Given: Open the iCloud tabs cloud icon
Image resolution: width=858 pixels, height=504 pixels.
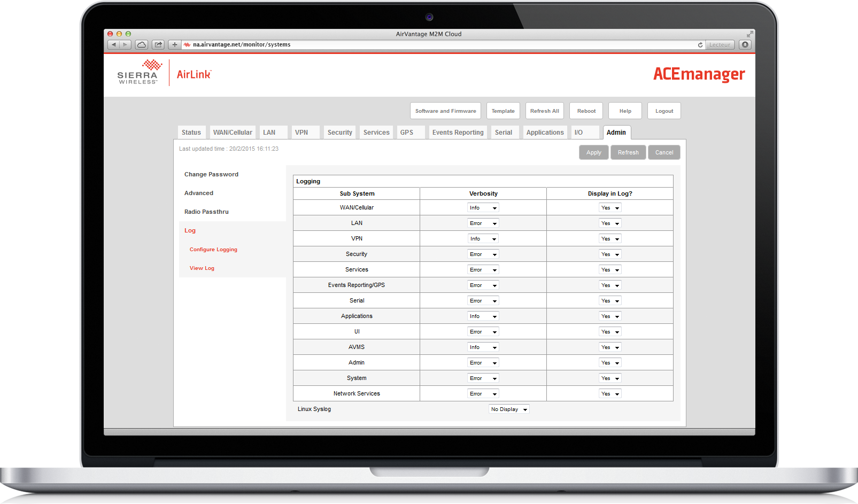Looking at the screenshot, I should coord(142,45).
